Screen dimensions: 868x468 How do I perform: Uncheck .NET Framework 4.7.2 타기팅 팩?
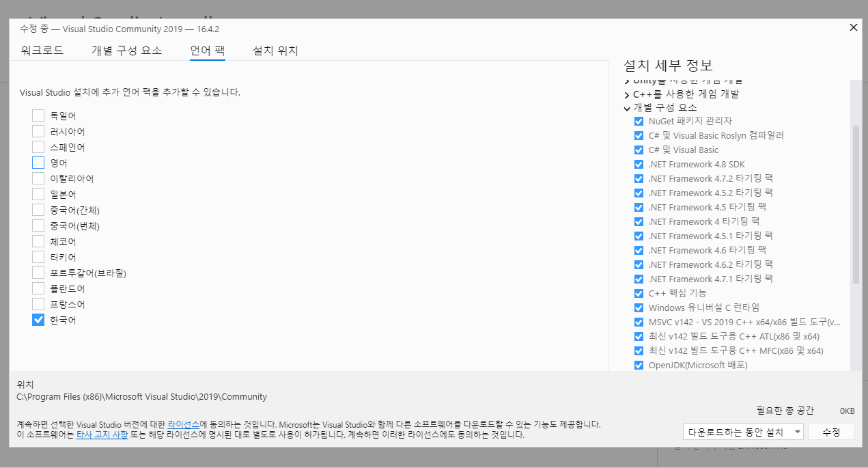tap(639, 178)
